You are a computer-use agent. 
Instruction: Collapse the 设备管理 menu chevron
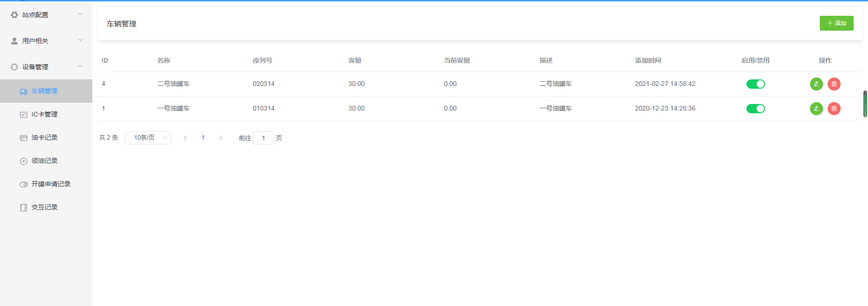coord(80,66)
